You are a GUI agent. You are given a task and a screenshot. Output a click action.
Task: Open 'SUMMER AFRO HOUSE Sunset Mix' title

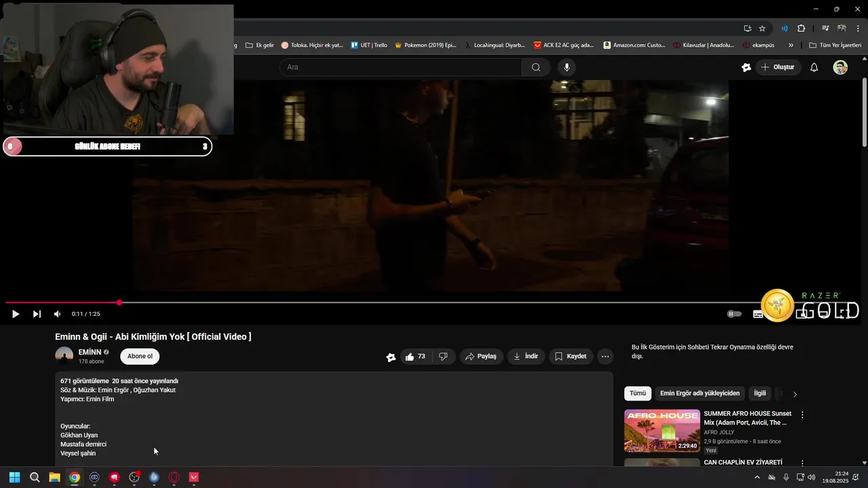click(x=747, y=418)
